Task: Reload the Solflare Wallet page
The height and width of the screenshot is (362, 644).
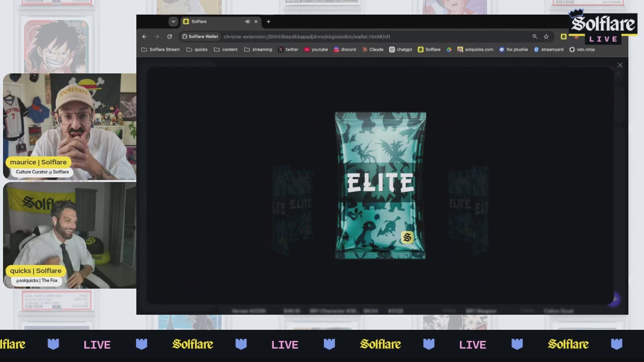Action: coord(170,37)
